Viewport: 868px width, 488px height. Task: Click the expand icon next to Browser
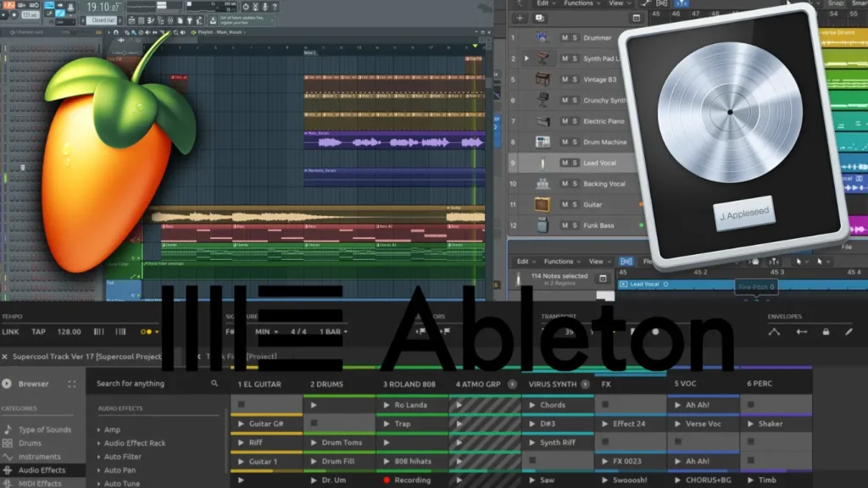click(x=72, y=384)
